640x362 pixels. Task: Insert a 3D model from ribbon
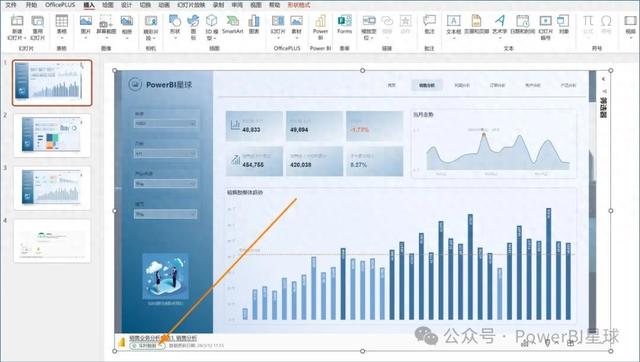[x=211, y=27]
